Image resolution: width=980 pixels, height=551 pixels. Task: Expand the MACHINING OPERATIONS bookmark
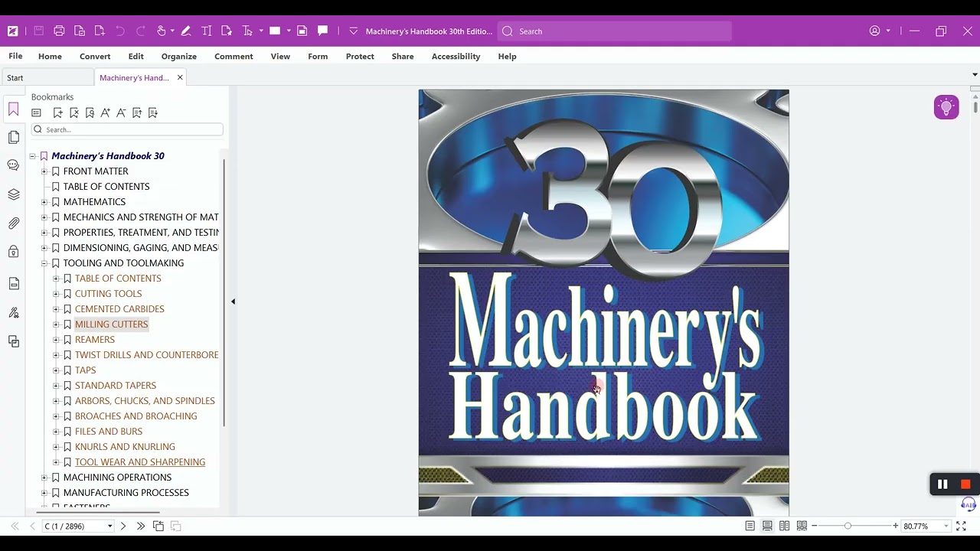44,478
